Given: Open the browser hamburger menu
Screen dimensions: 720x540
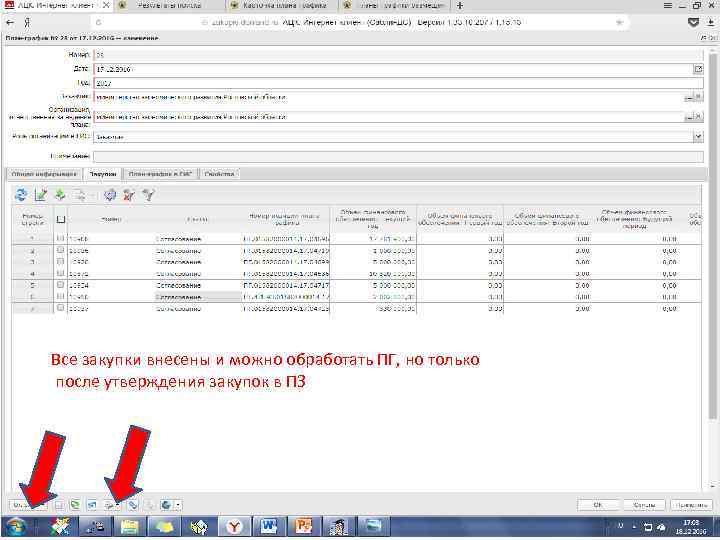Looking at the screenshot, I should click(x=668, y=6).
